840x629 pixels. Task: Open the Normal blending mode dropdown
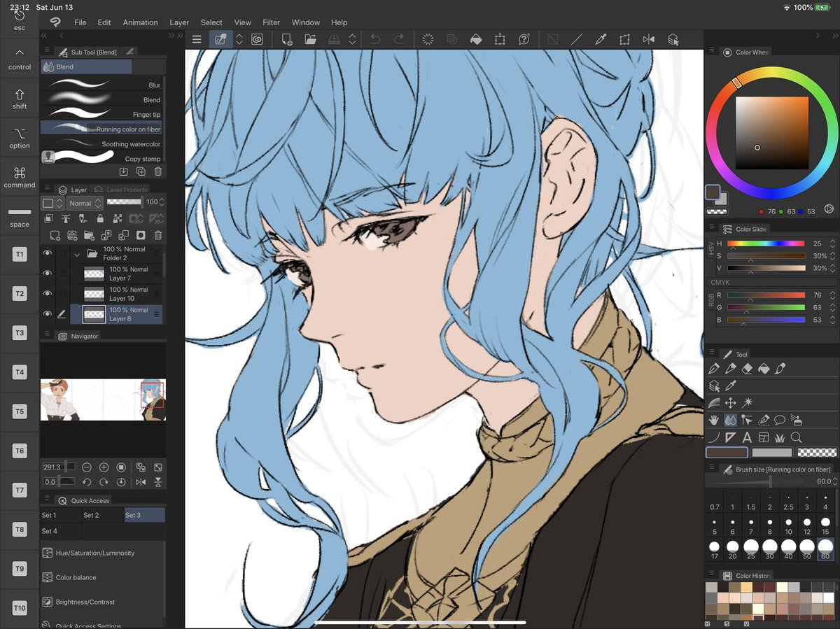point(85,203)
